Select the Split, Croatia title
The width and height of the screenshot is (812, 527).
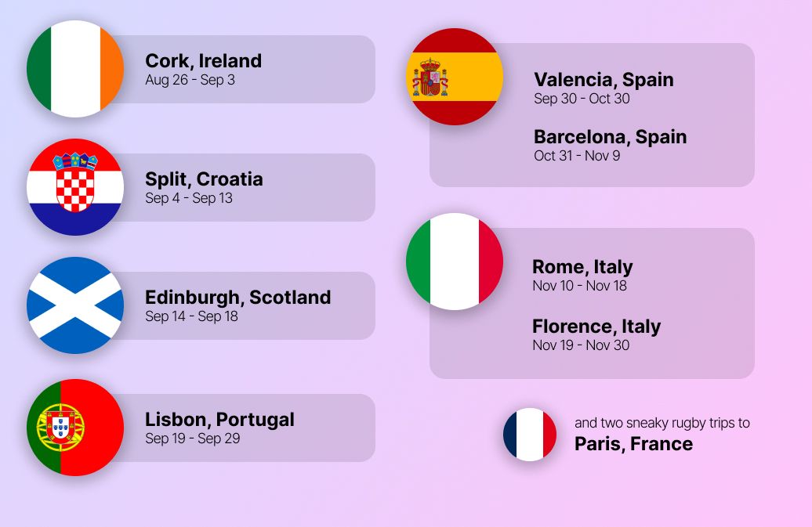(204, 179)
